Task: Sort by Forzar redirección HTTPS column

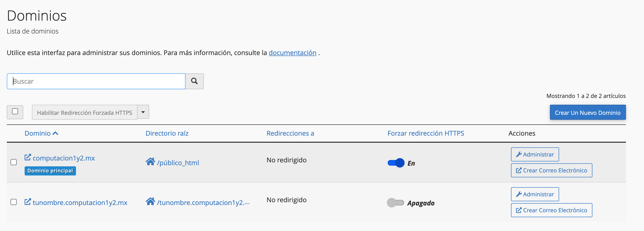Action: pyautogui.click(x=426, y=133)
